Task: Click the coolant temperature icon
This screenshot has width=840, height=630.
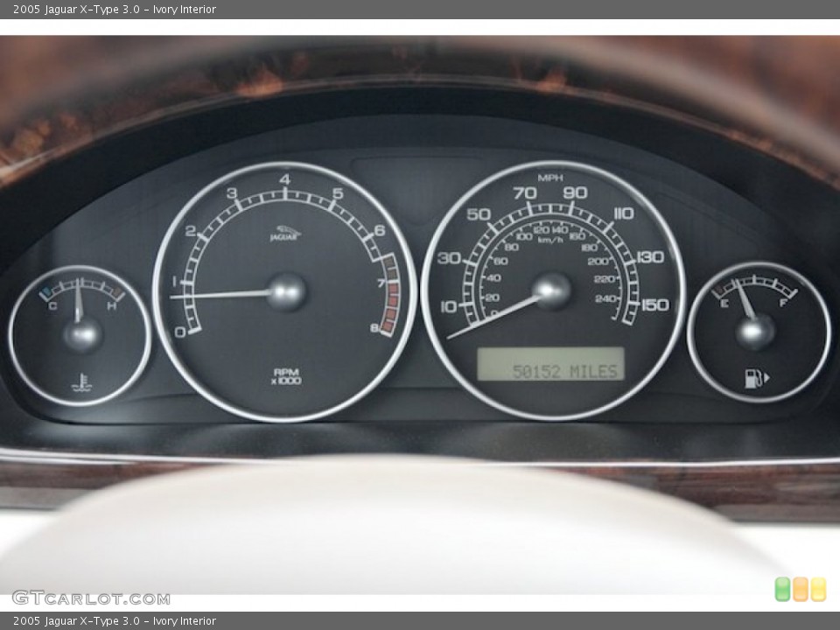Action: tap(82, 382)
